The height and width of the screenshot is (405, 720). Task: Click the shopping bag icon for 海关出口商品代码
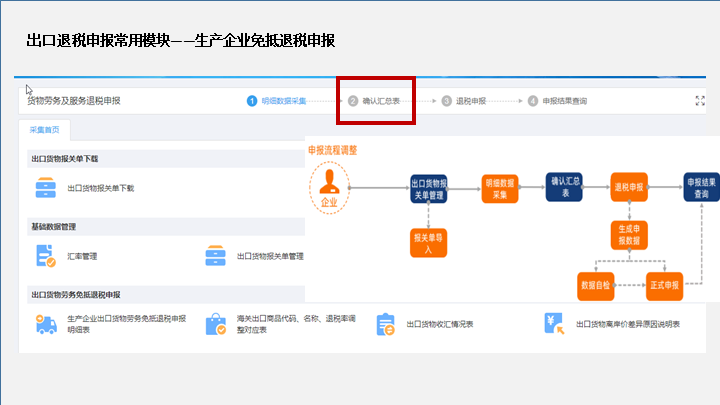tap(216, 324)
